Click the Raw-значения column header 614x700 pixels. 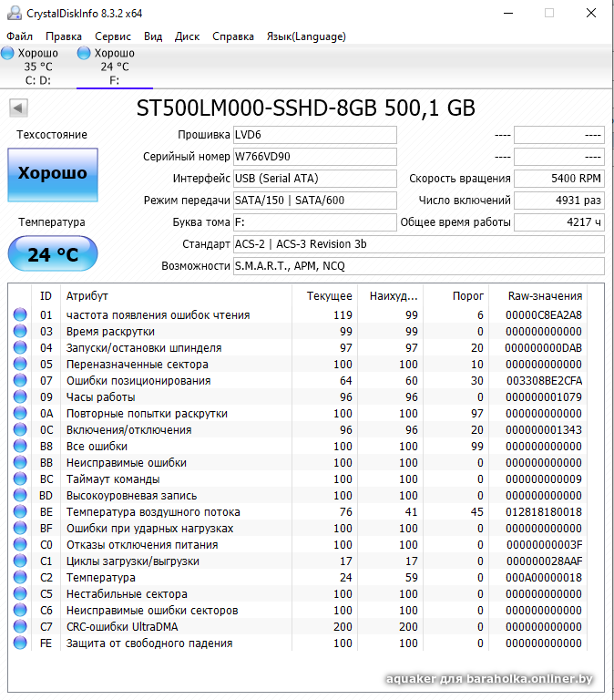coord(537,296)
